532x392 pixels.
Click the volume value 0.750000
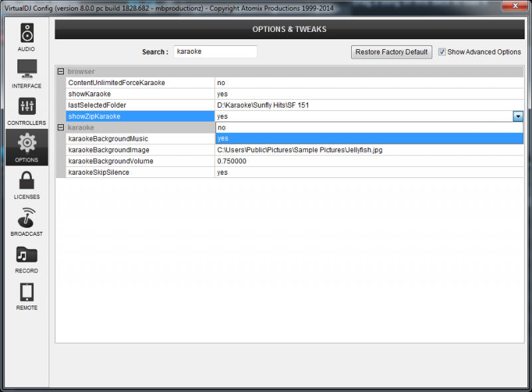[231, 161]
